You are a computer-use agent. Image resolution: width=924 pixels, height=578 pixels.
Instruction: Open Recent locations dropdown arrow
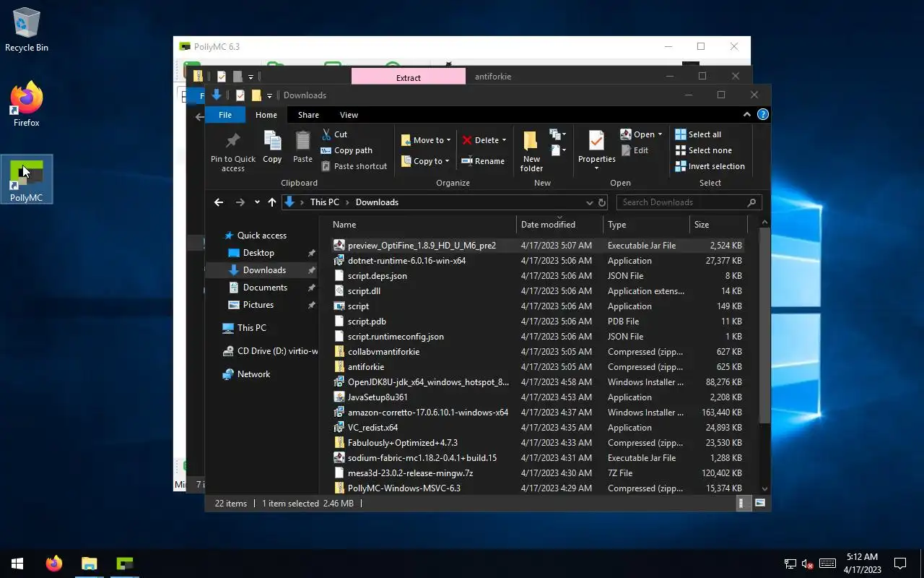[257, 202]
